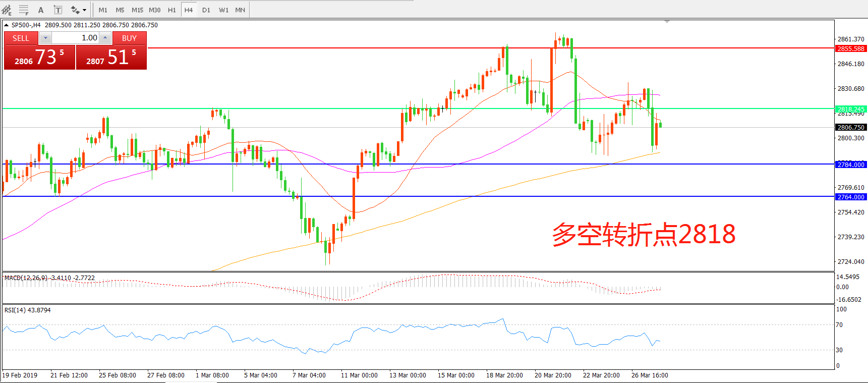Screen dimensions: 868x383
Task: Select the MN monthly timeframe
Action: tap(240, 10)
